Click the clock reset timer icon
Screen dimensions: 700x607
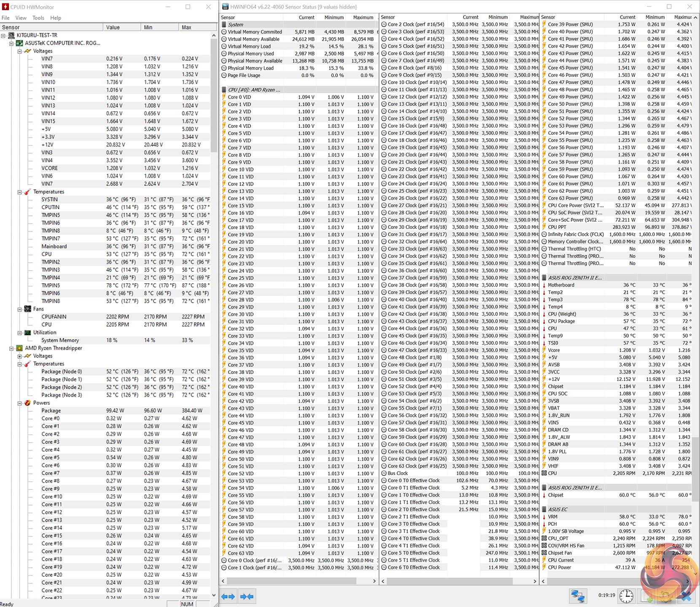(626, 596)
